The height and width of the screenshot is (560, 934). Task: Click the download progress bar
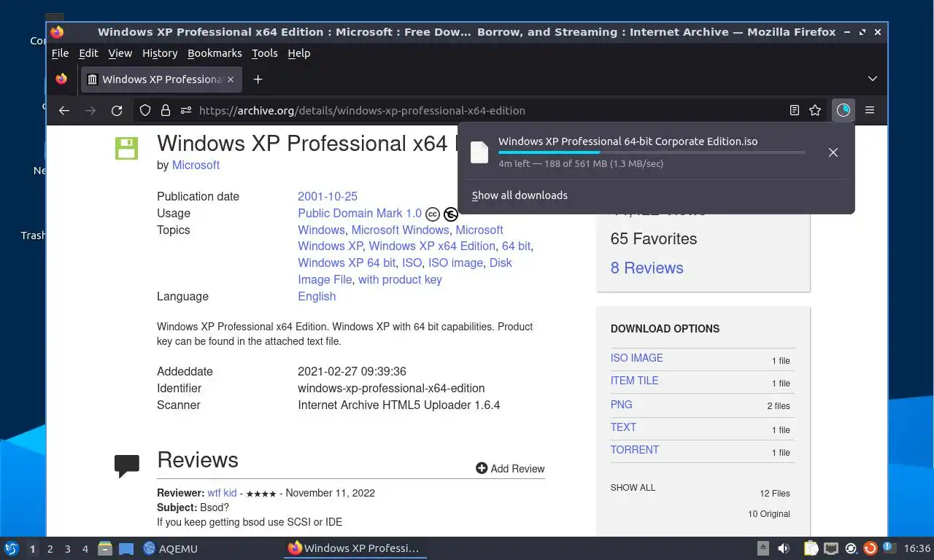pyautogui.click(x=652, y=152)
